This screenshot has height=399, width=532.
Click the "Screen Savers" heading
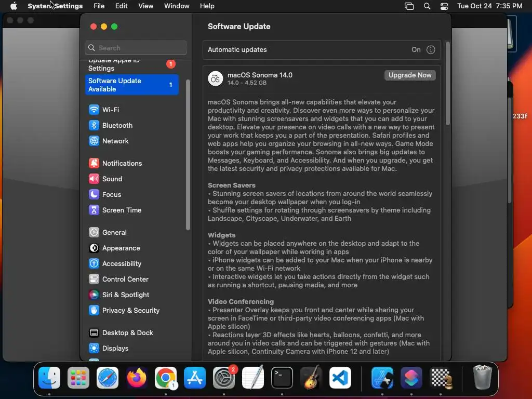coord(231,185)
